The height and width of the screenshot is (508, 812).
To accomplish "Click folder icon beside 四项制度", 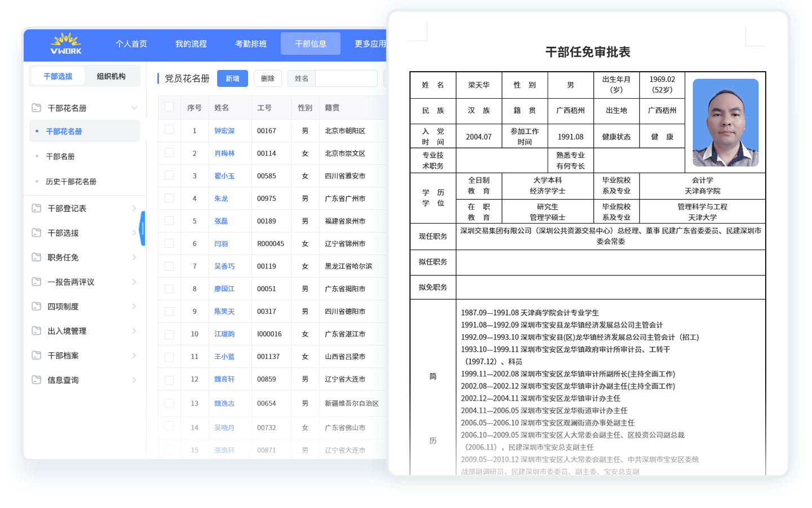I will (37, 306).
